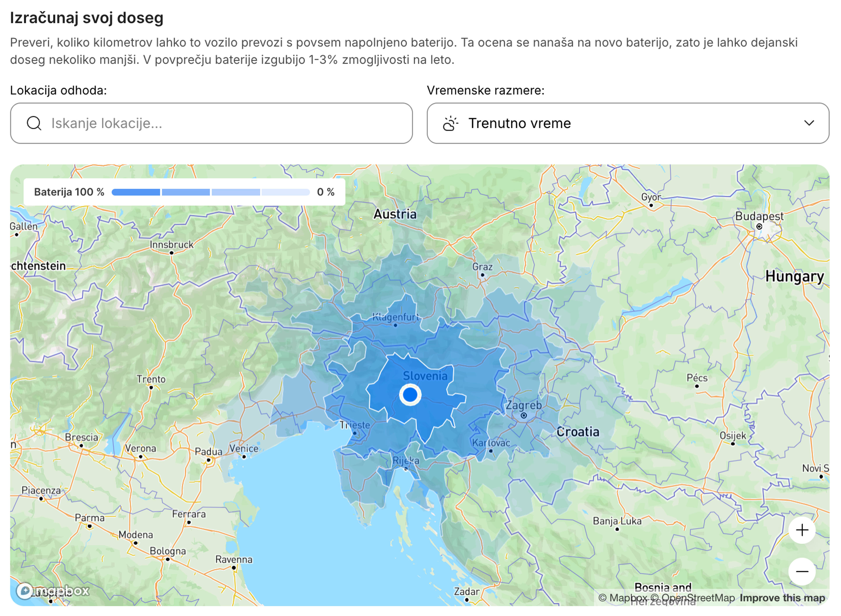Click the Karlovac city label
The height and width of the screenshot is (616, 841).
point(491,443)
